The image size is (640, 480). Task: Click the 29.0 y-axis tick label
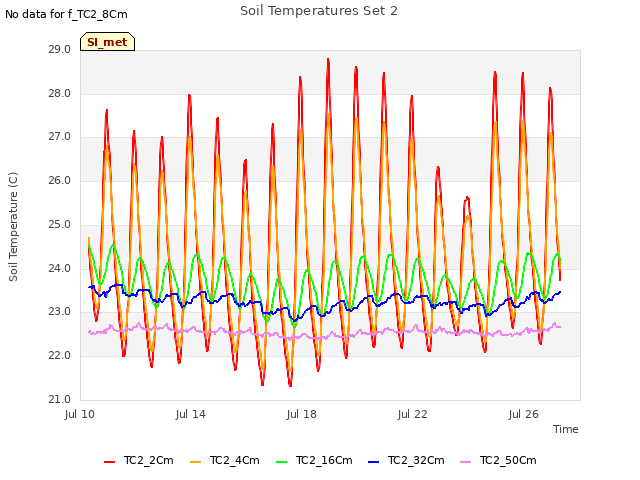60,50
